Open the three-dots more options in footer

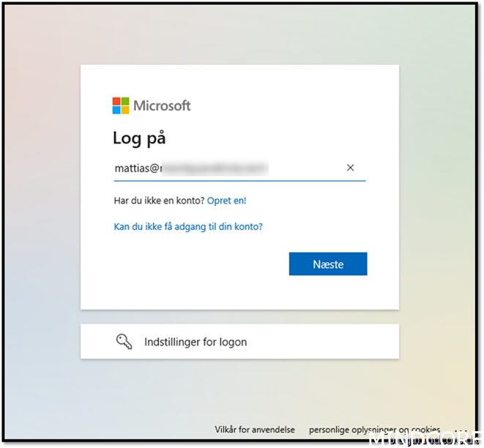[461, 431]
